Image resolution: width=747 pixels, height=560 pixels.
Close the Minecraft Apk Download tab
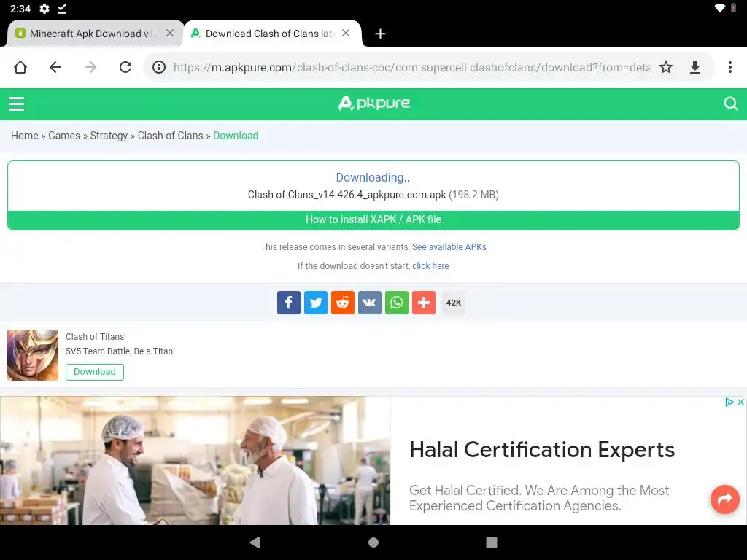click(169, 33)
